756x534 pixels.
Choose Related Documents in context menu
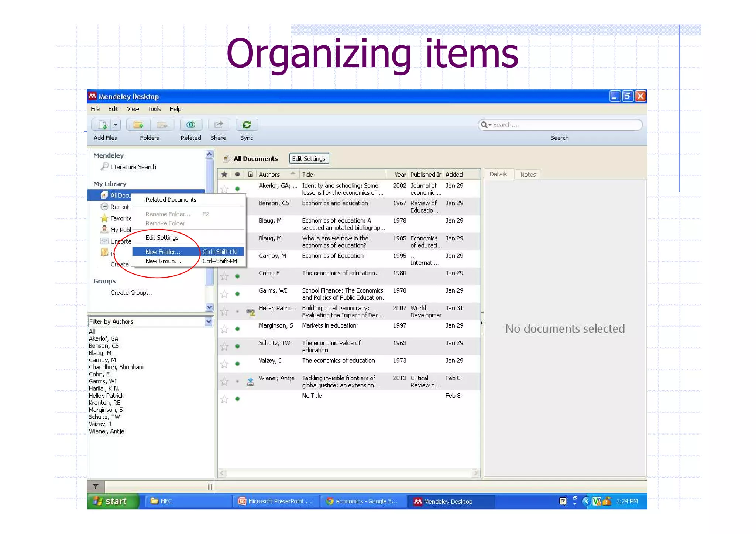(188, 200)
